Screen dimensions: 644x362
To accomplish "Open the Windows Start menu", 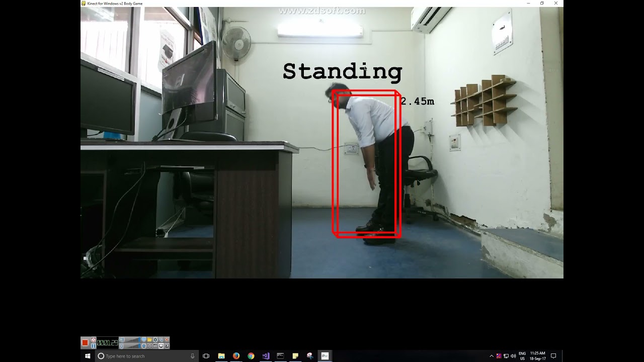I will 88,356.
